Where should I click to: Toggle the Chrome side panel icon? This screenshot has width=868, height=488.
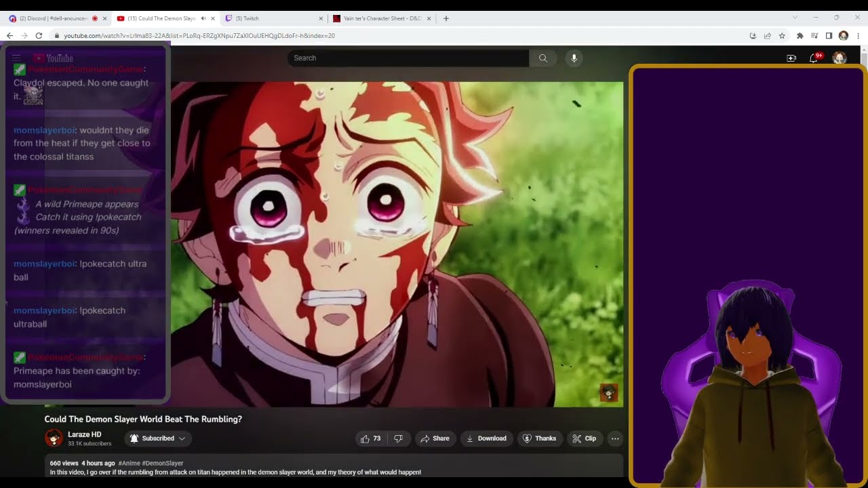coord(829,36)
